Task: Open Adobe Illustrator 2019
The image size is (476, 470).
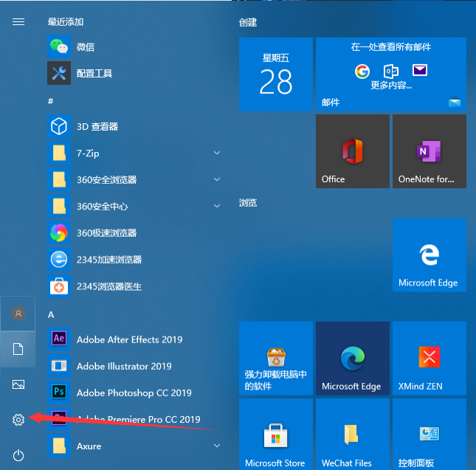Action: click(124, 366)
